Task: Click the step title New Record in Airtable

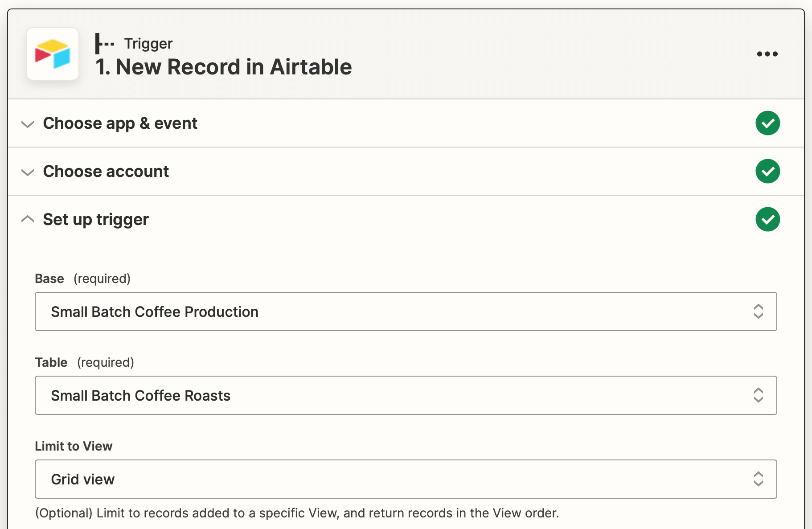Action: [x=224, y=67]
